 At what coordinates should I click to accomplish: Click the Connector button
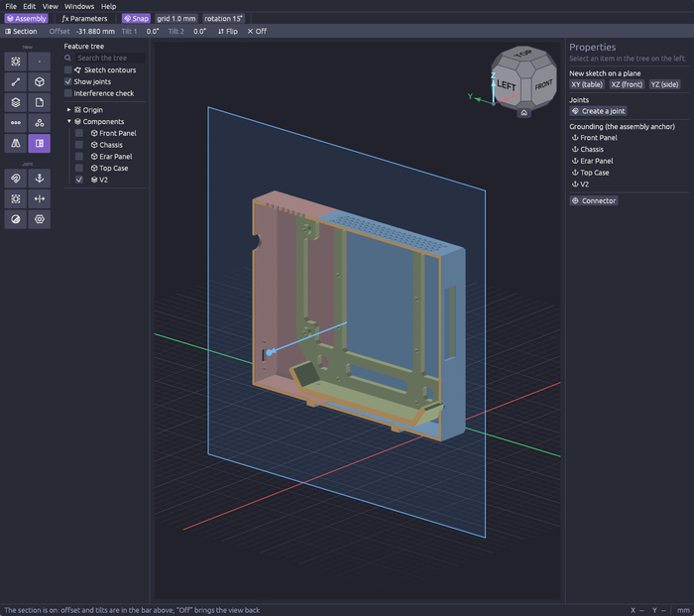pyautogui.click(x=594, y=201)
